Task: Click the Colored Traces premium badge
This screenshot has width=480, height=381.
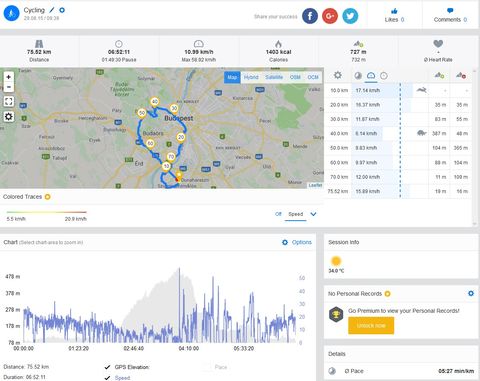Action: tap(48, 197)
